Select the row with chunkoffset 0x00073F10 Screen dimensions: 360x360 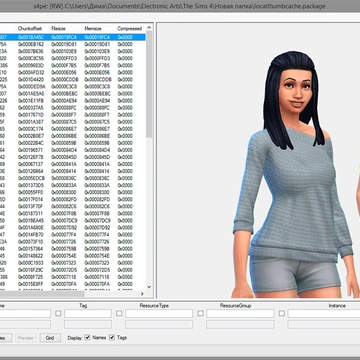click(x=73, y=242)
